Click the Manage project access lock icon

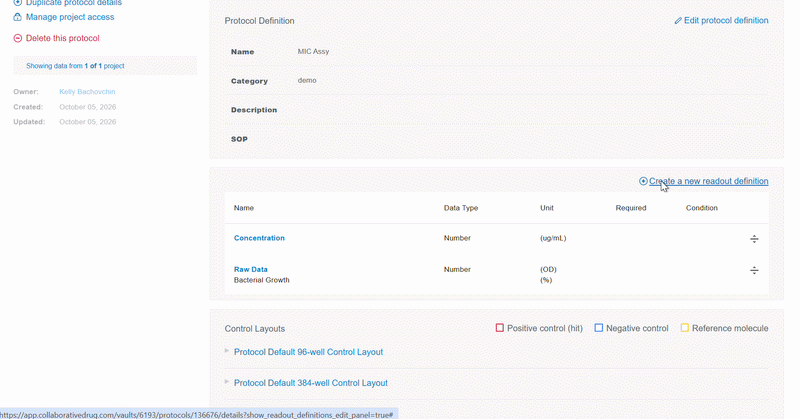[17, 17]
